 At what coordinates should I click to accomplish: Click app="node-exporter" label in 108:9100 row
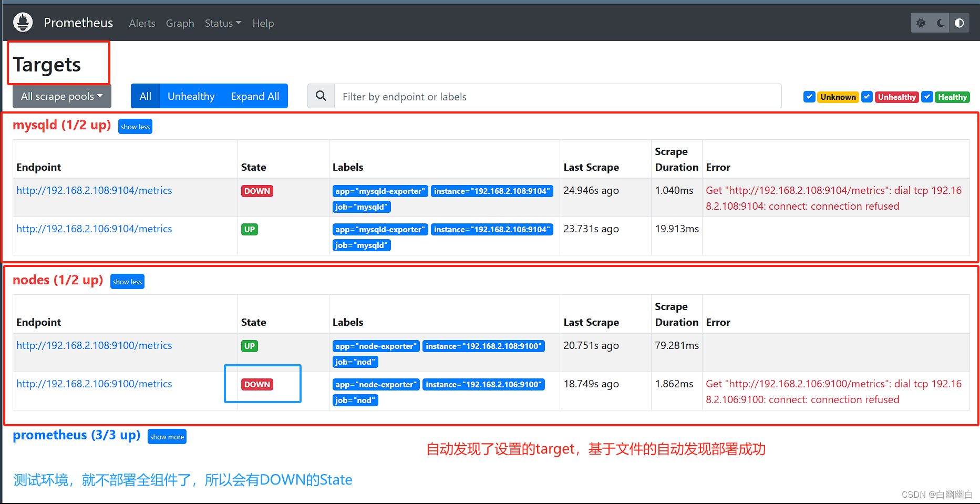[x=376, y=346]
